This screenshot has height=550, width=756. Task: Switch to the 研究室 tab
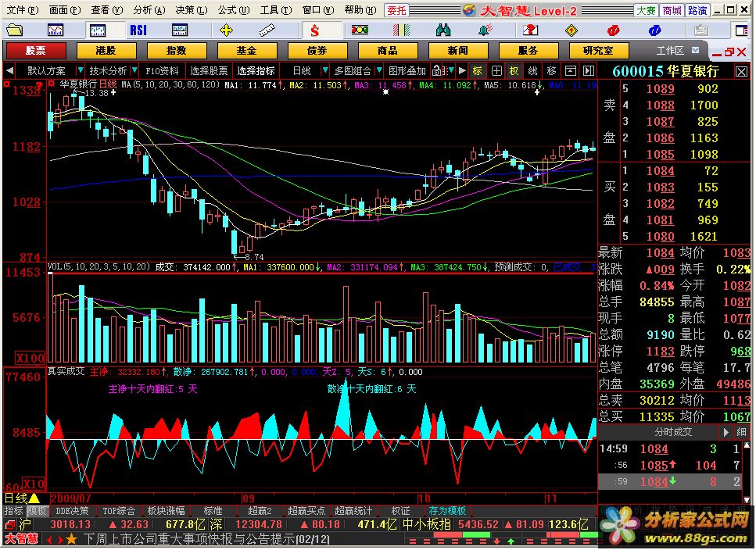click(x=598, y=50)
